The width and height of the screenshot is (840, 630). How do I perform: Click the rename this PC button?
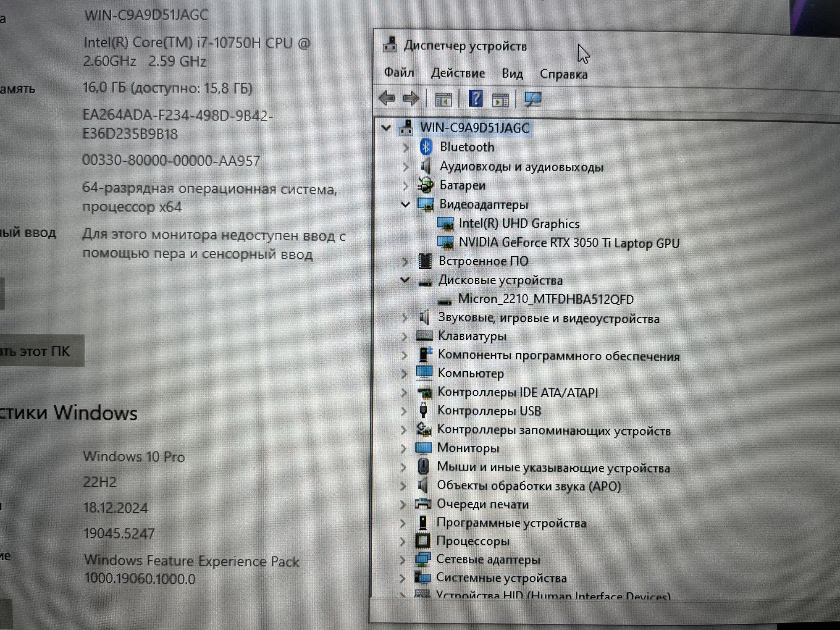tap(40, 351)
